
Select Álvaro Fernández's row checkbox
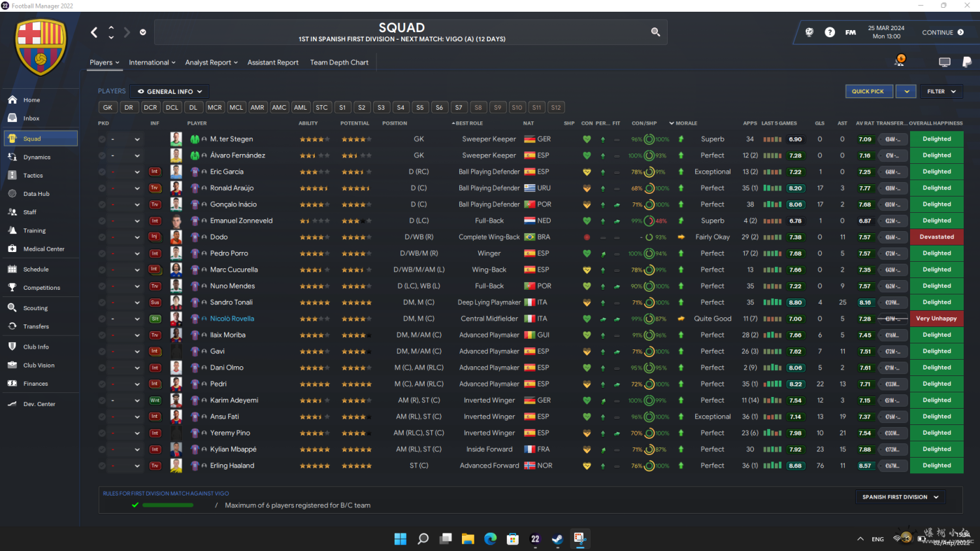coord(102,155)
